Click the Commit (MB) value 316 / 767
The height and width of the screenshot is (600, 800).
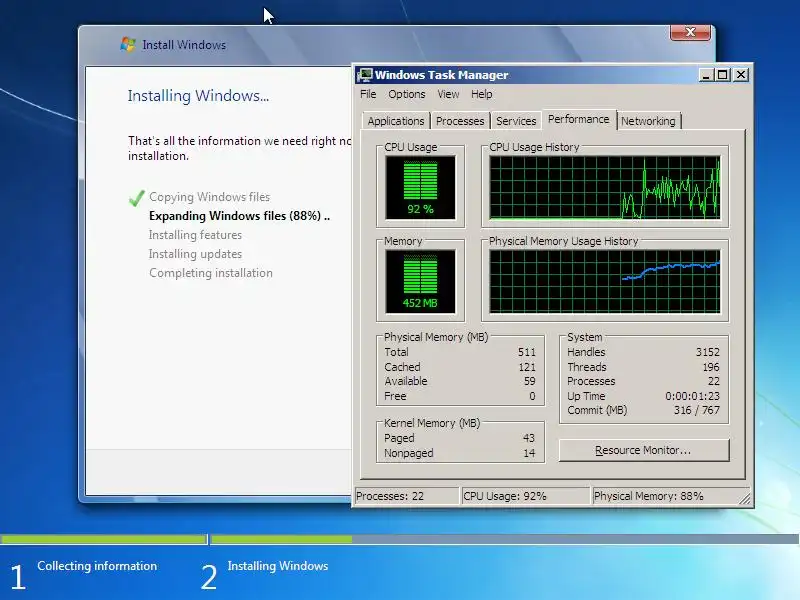[x=696, y=410]
